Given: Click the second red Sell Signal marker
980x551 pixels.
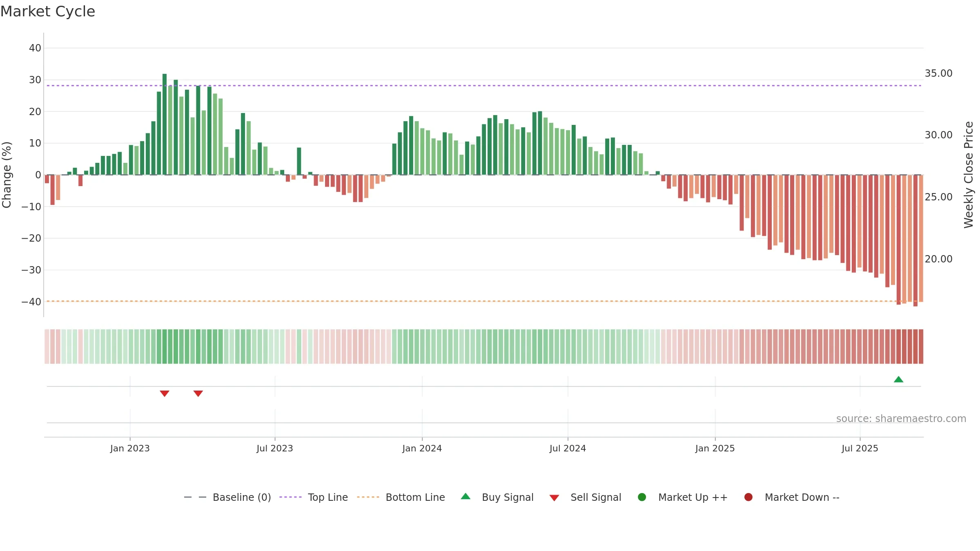Looking at the screenshot, I should click(198, 393).
